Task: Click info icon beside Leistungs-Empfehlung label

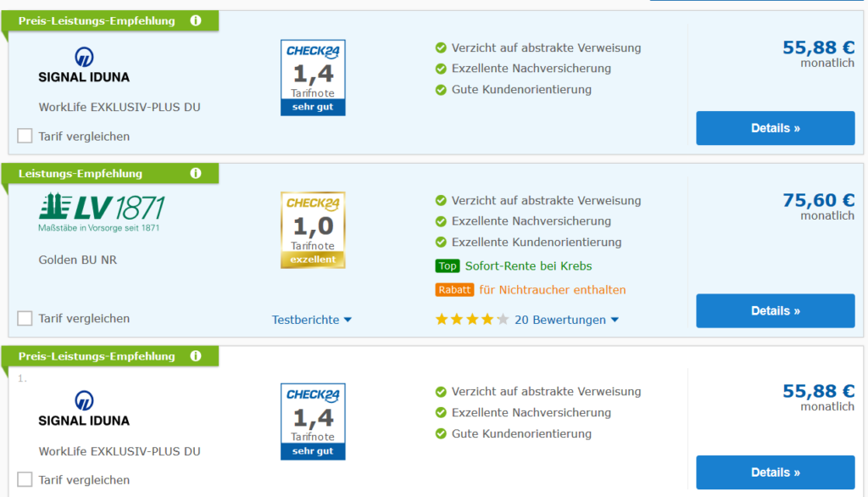Action: click(196, 173)
